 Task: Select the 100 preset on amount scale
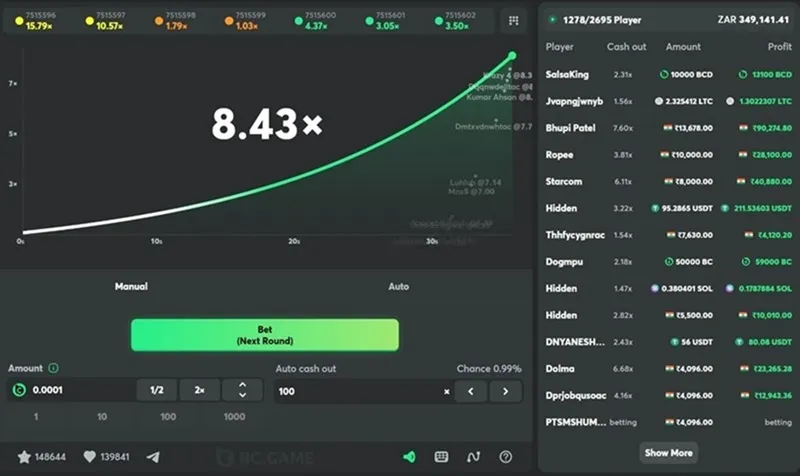(168, 416)
